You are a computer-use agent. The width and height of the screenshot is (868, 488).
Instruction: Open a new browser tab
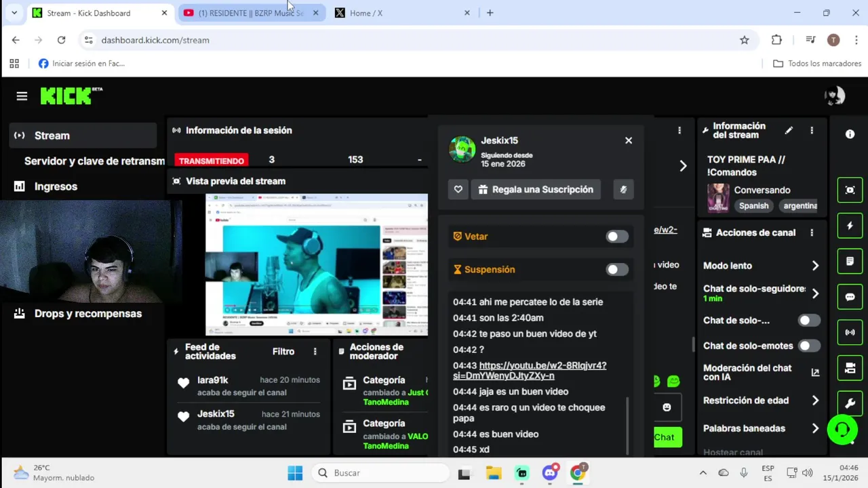(490, 13)
